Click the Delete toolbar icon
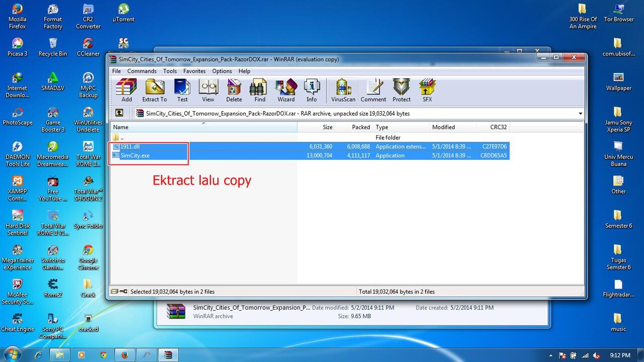 [234, 90]
